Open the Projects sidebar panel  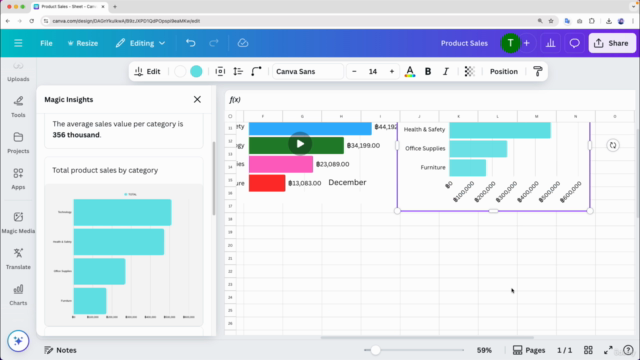click(x=18, y=143)
